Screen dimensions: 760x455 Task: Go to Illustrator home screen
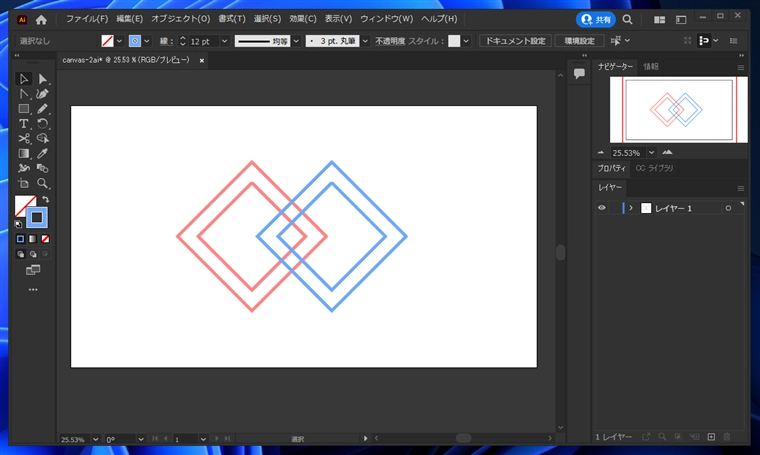click(x=41, y=19)
